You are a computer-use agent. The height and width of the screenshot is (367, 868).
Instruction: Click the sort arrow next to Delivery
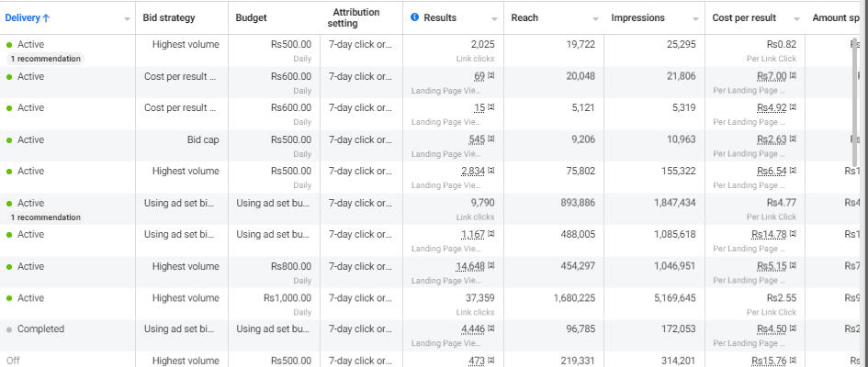[x=46, y=18]
